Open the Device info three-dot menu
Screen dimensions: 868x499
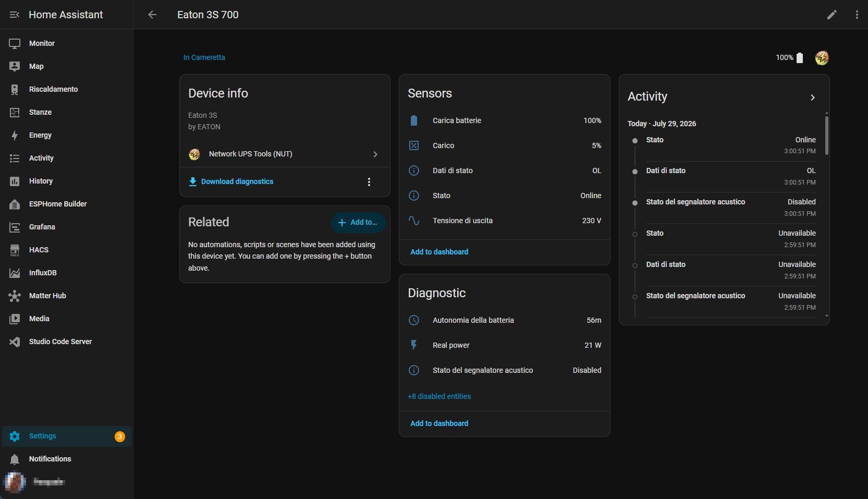coord(369,182)
